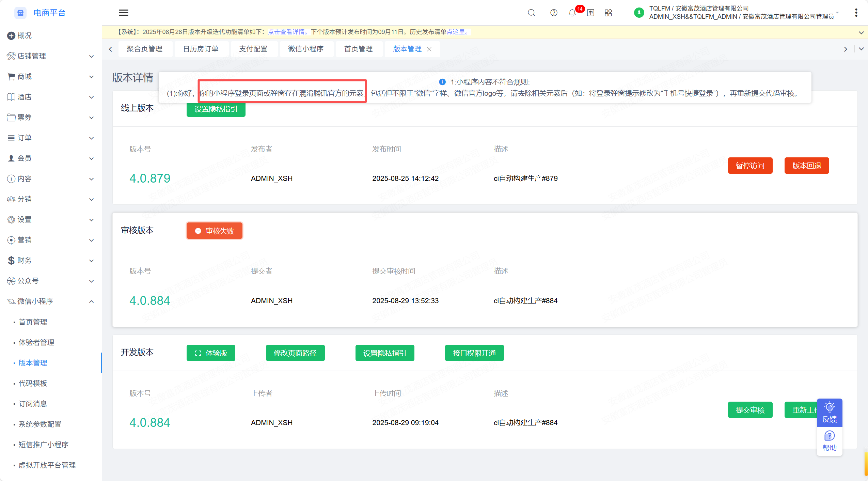This screenshot has height=481, width=868.
Task: Click the 提交审核 button
Action: coord(750,410)
